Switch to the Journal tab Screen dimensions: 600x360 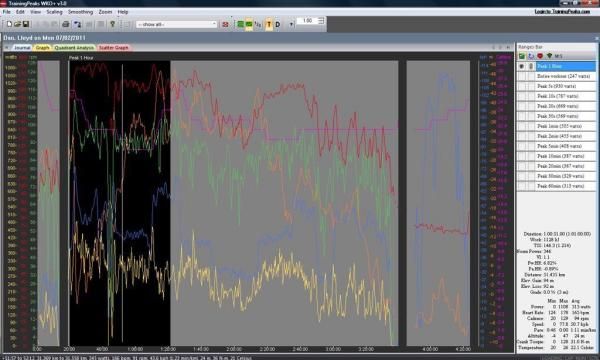22,47
